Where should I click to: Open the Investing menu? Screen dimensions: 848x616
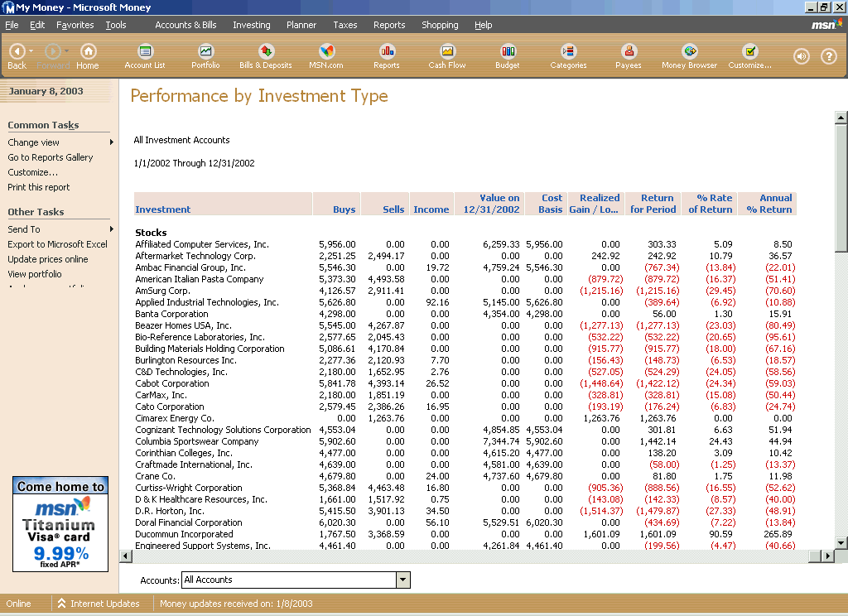click(251, 25)
